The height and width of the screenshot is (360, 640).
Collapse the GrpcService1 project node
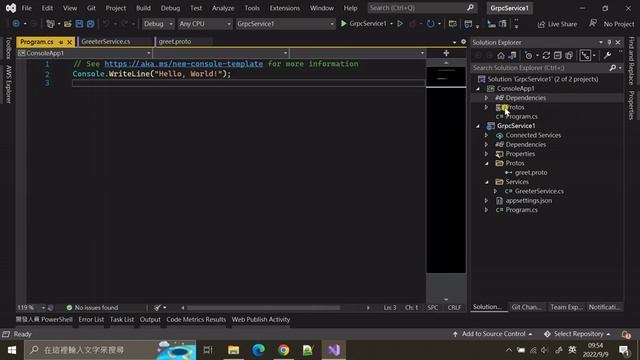point(478,126)
